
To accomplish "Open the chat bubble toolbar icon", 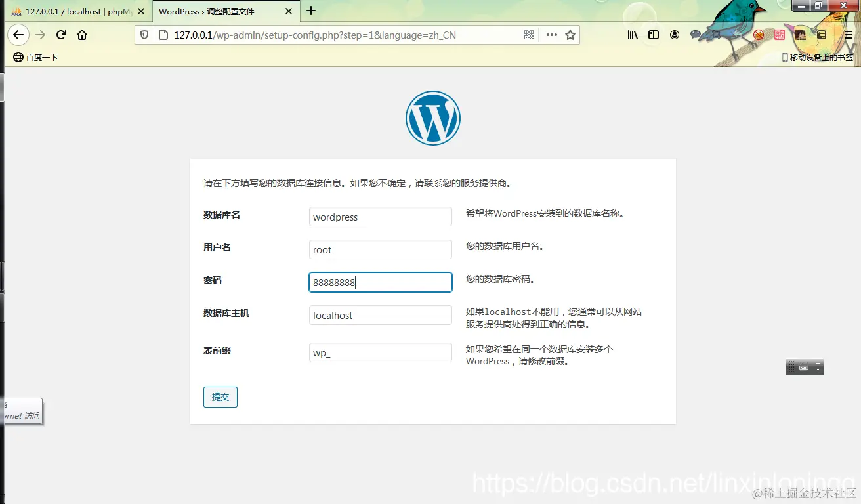I will pos(696,35).
